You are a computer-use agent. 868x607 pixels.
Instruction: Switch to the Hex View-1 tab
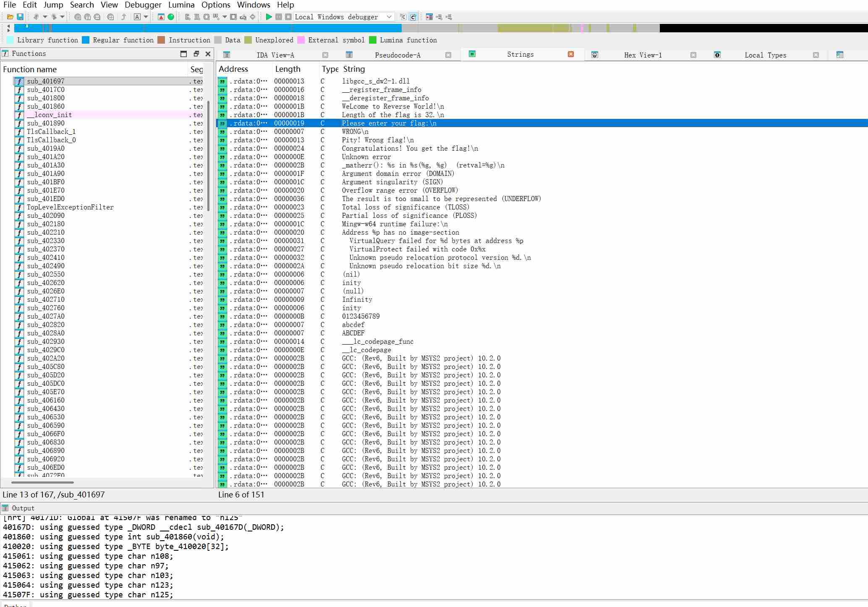coord(642,55)
